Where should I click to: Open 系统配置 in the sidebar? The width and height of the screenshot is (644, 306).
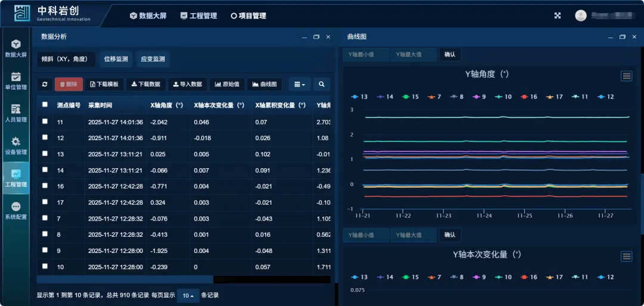[x=16, y=211]
